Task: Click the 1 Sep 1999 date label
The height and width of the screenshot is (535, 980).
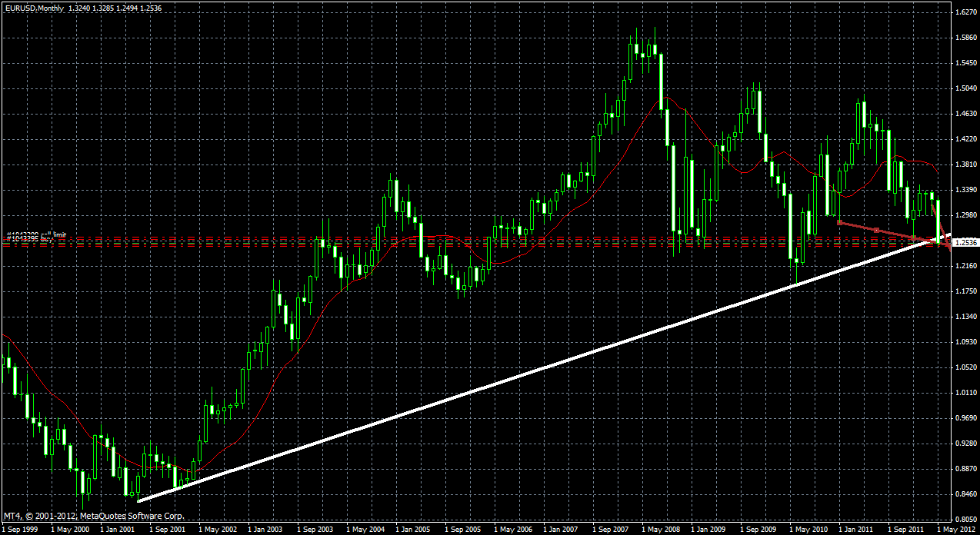Action: pos(18,530)
